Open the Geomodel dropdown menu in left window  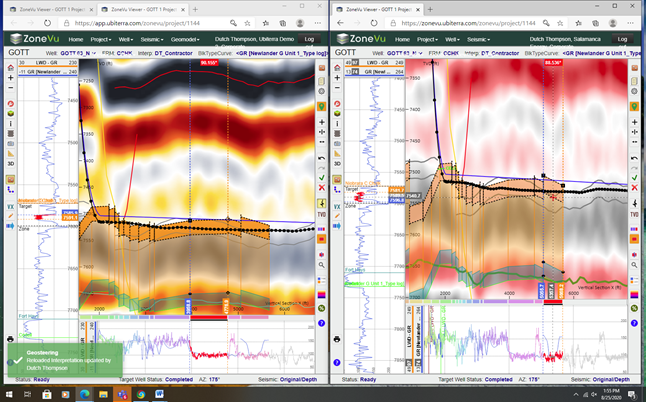click(x=185, y=40)
